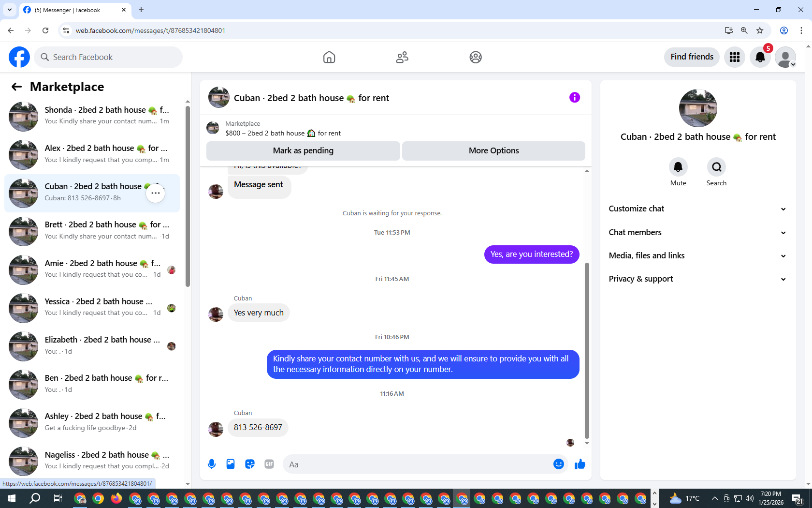Image resolution: width=812 pixels, height=508 pixels.
Task: Click the $800 listing title link
Action: pos(283,133)
